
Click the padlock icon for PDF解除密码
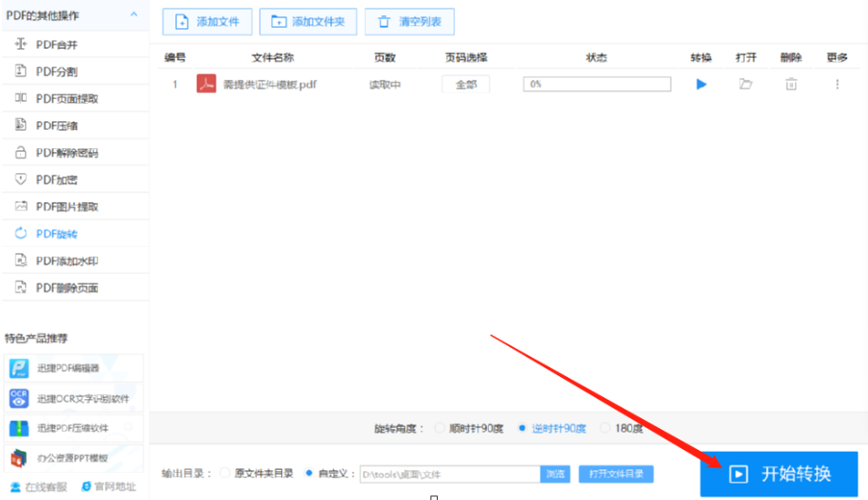click(x=20, y=152)
